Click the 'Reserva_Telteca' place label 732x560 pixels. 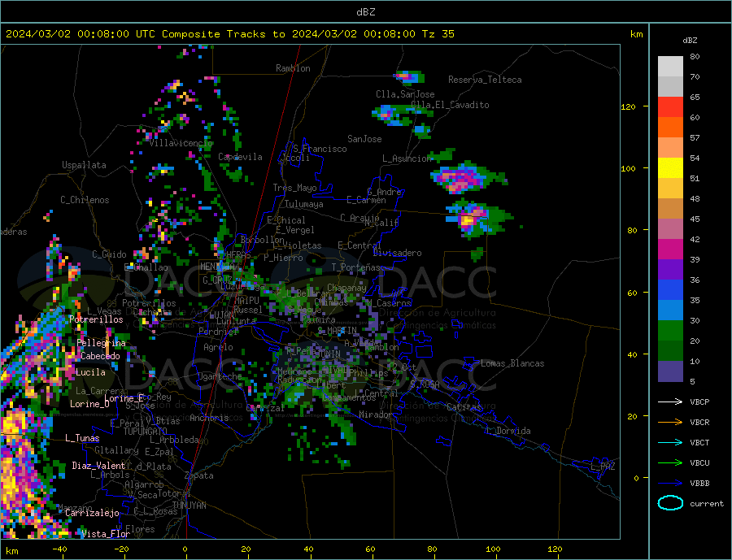pyautogui.click(x=485, y=80)
